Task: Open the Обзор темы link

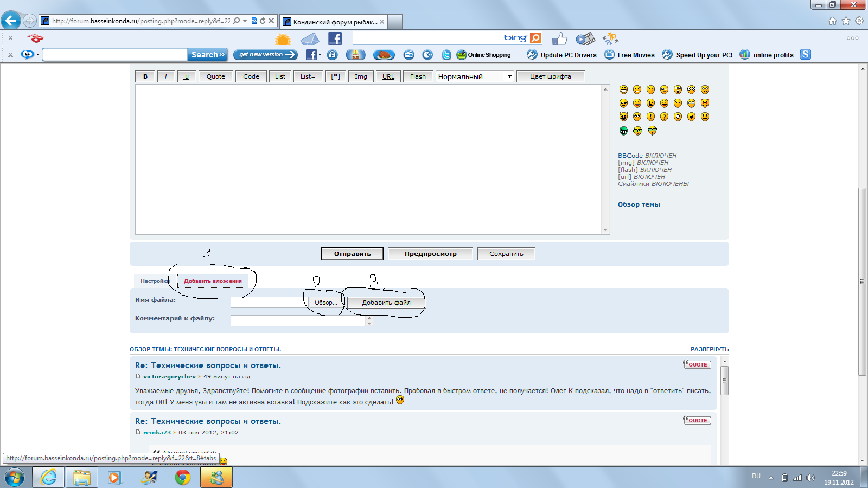Action: 639,204
